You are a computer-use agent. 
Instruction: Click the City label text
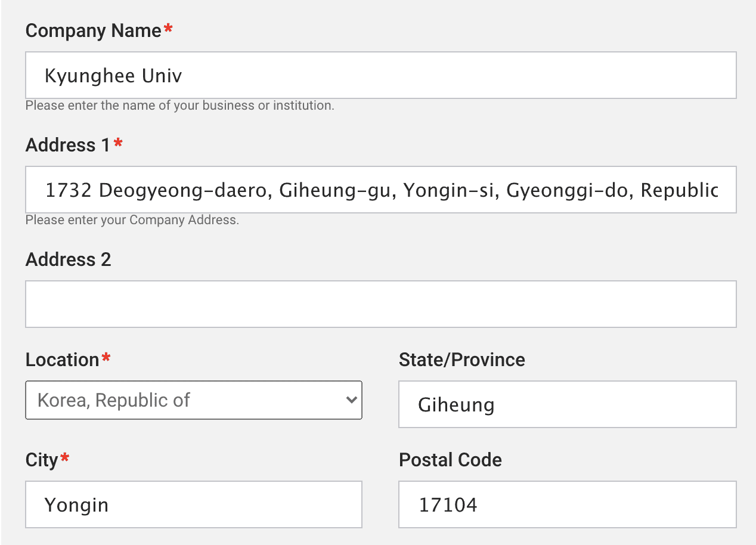pos(42,460)
